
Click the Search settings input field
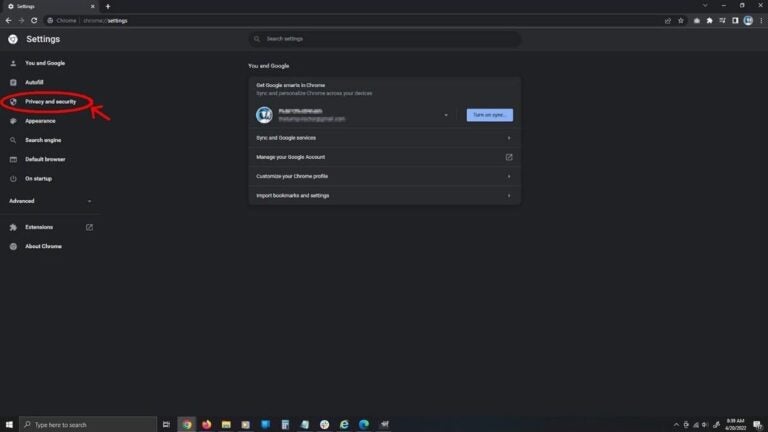click(384, 39)
